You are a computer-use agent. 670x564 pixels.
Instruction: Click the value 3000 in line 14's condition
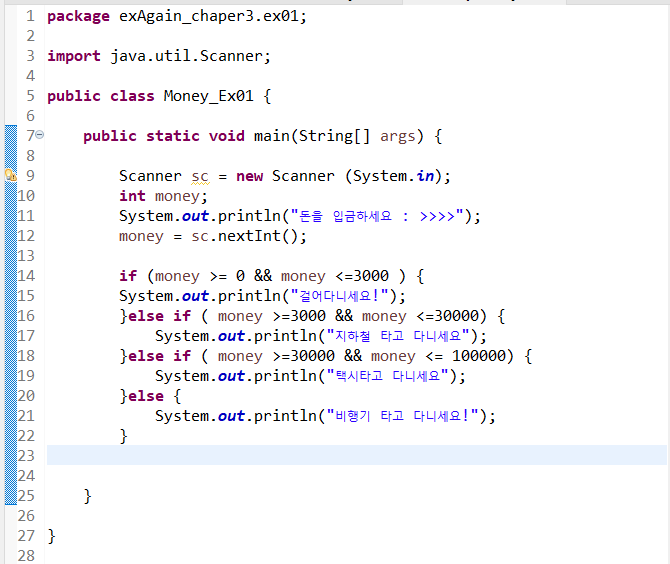point(371,276)
